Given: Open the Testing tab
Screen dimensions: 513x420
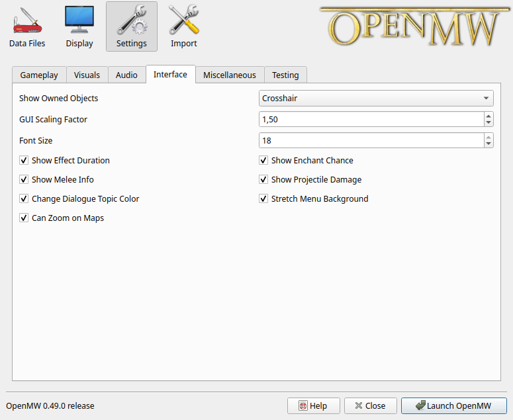Looking at the screenshot, I should [x=285, y=75].
